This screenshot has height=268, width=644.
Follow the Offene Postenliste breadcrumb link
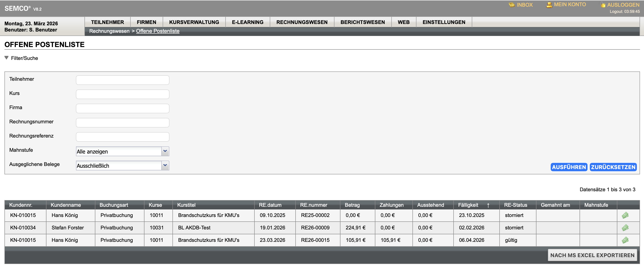click(158, 31)
